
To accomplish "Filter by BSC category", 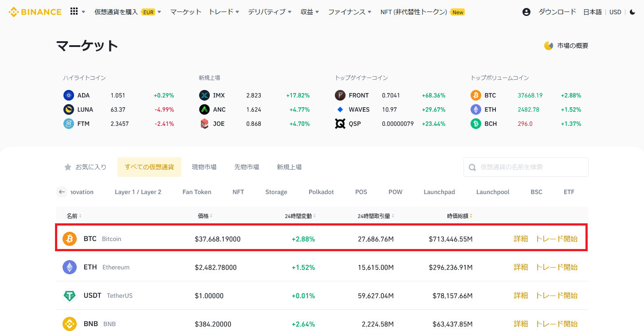I will [537, 192].
